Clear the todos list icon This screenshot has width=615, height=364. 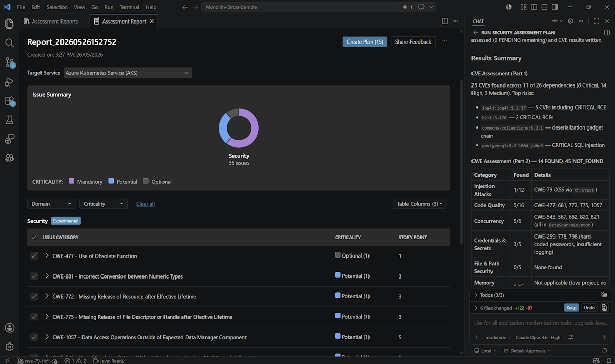coord(604,295)
